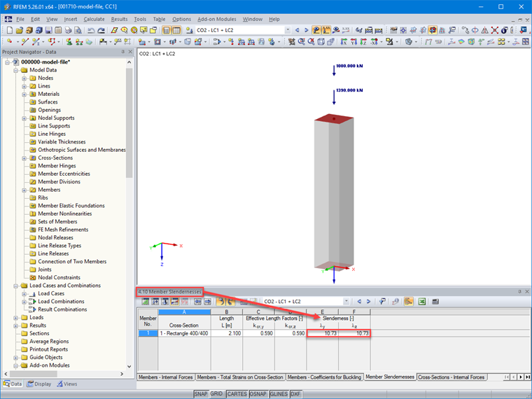The image size is (532, 399).
Task: Click the Print icon in top toolbar
Action: [x=68, y=30]
